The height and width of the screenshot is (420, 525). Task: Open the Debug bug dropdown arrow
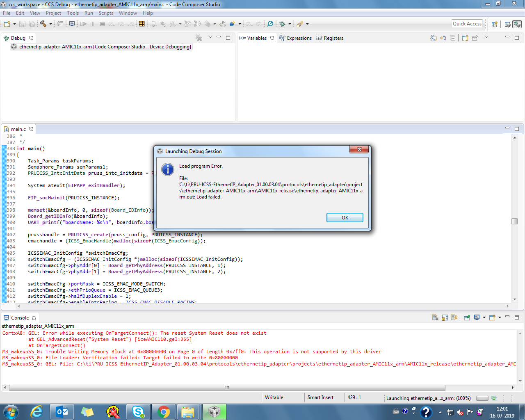[x=290, y=24]
